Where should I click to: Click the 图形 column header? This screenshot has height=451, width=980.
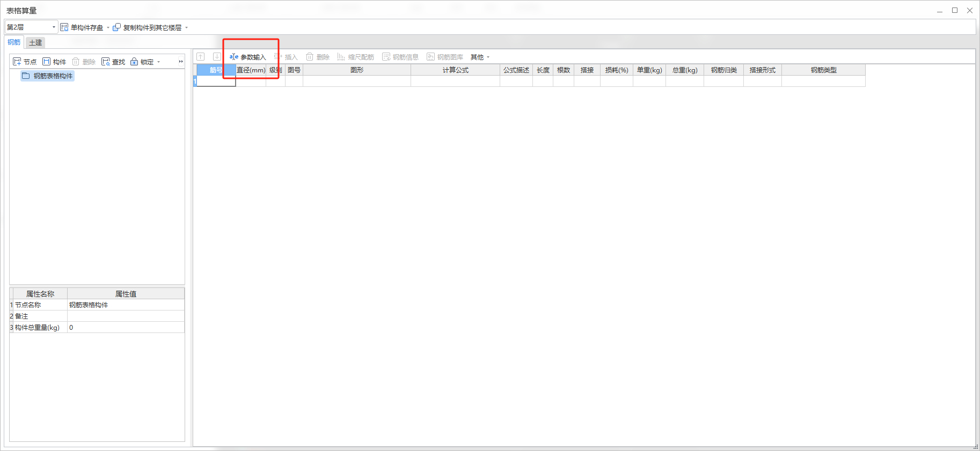pyautogui.click(x=357, y=70)
